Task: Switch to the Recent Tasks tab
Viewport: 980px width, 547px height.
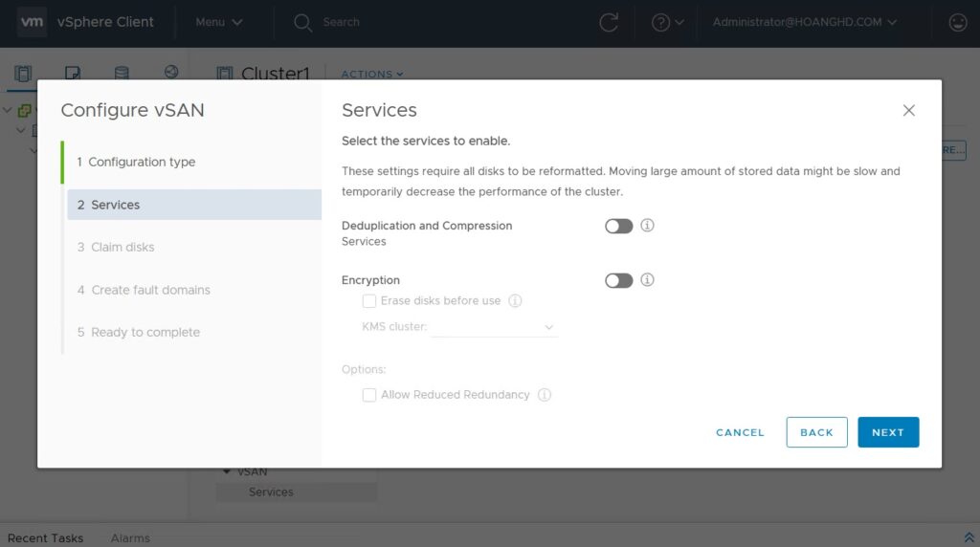Action: click(46, 537)
